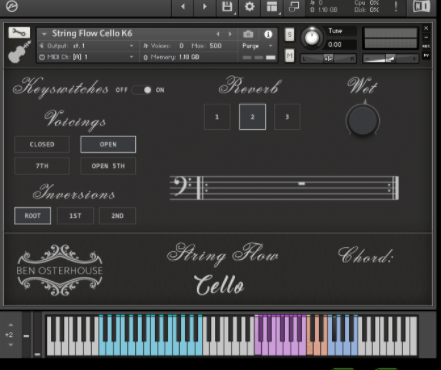
Task: Click the Ben Osterhouse logo
Action: [60, 270]
